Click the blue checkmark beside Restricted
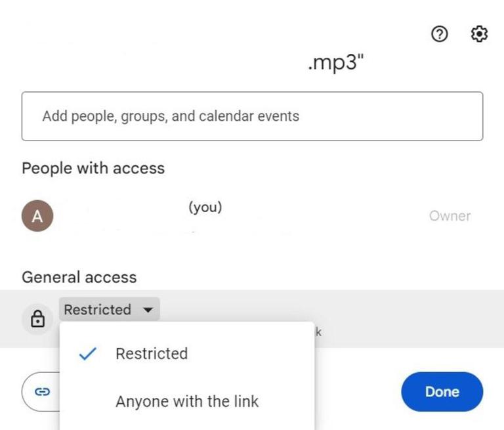The height and width of the screenshot is (430, 504). click(87, 354)
